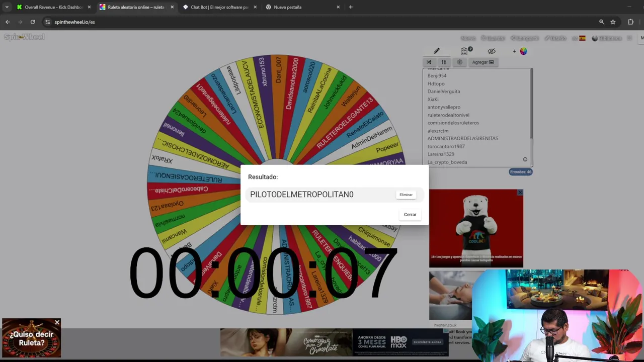Close the result dialog with Cerrar
This screenshot has height=362, width=644.
click(410, 215)
